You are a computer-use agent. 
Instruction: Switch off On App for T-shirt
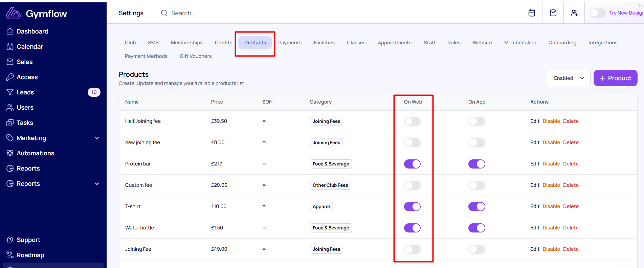[477, 206]
